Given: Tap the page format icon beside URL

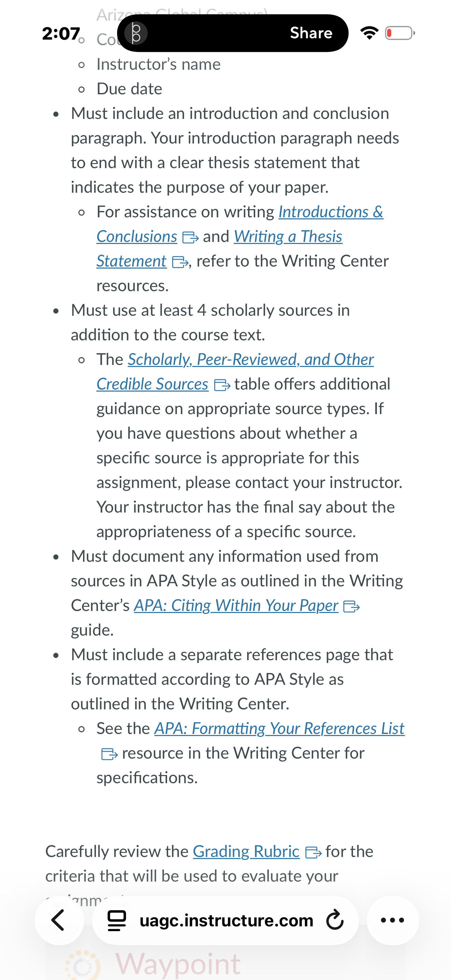Looking at the screenshot, I should pyautogui.click(x=117, y=920).
